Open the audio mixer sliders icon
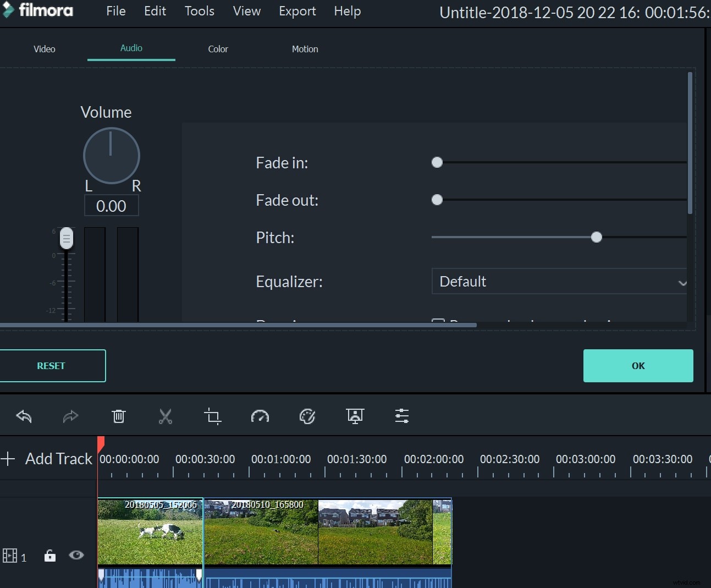711x588 pixels. [x=401, y=416]
